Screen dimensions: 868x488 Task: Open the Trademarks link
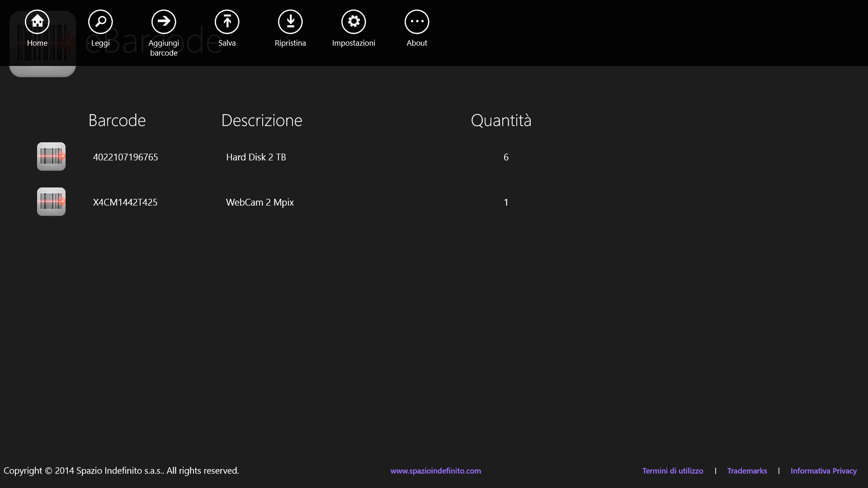tap(747, 471)
